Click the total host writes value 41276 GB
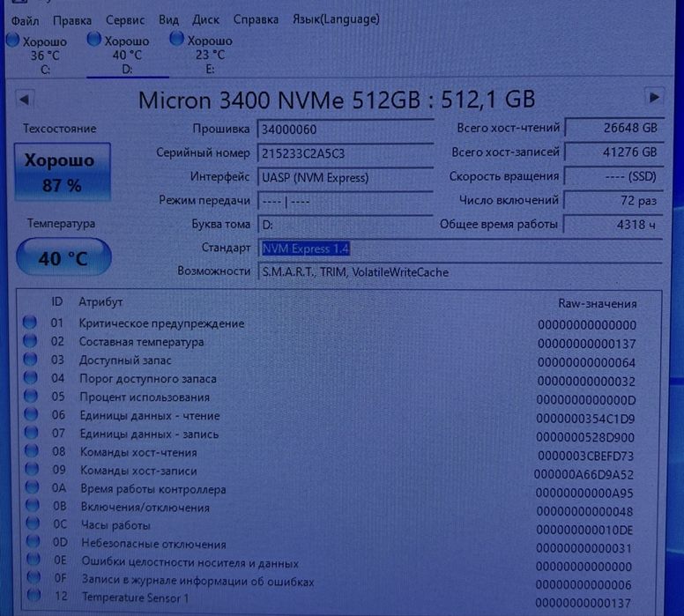 (613, 152)
